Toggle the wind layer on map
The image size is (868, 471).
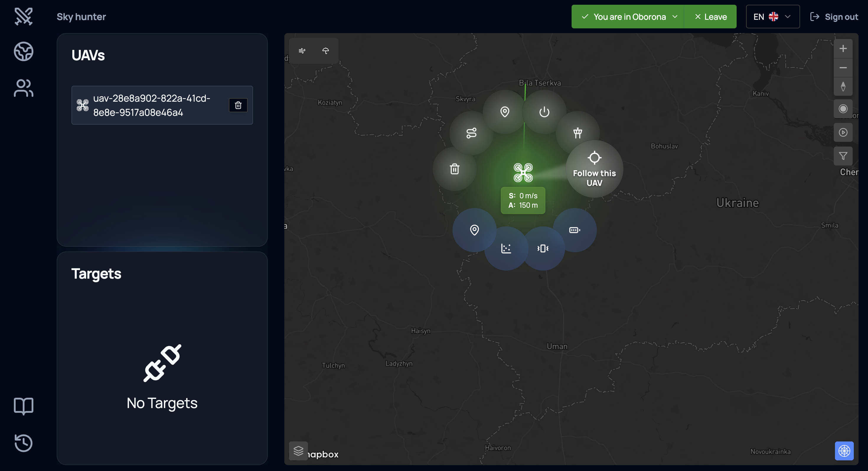302,51
